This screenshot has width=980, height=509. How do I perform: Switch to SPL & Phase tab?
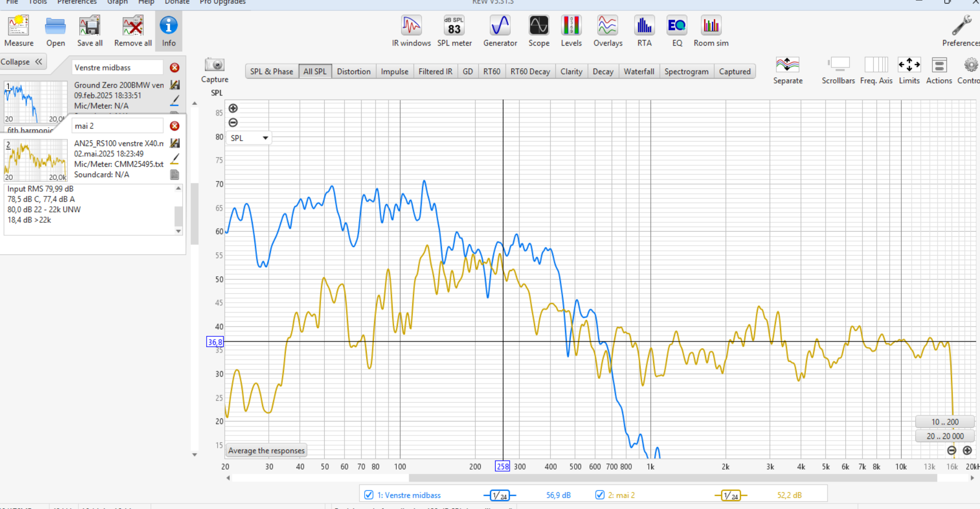coord(271,72)
